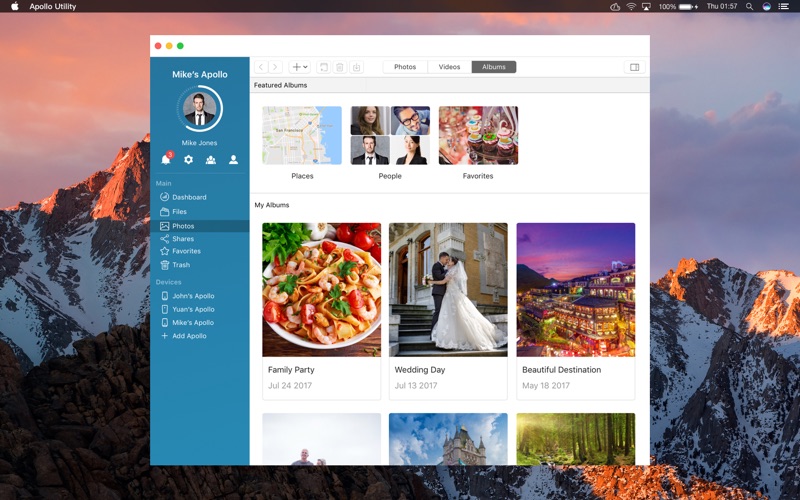Click the single user profile icon

[233, 160]
